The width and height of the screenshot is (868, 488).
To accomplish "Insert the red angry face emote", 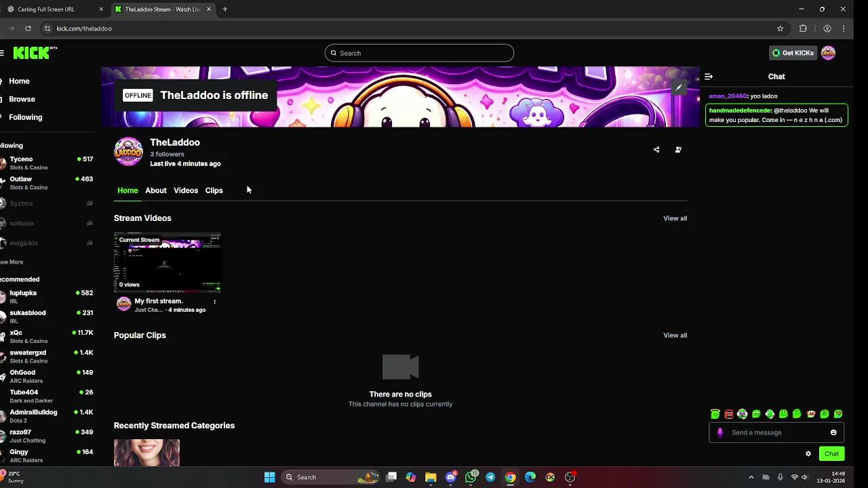I will (729, 414).
